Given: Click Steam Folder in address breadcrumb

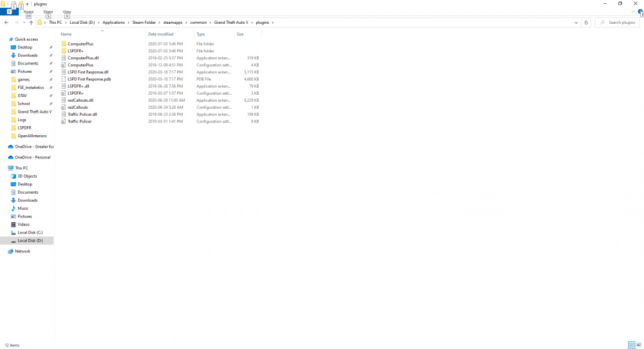Looking at the screenshot, I should (x=144, y=23).
